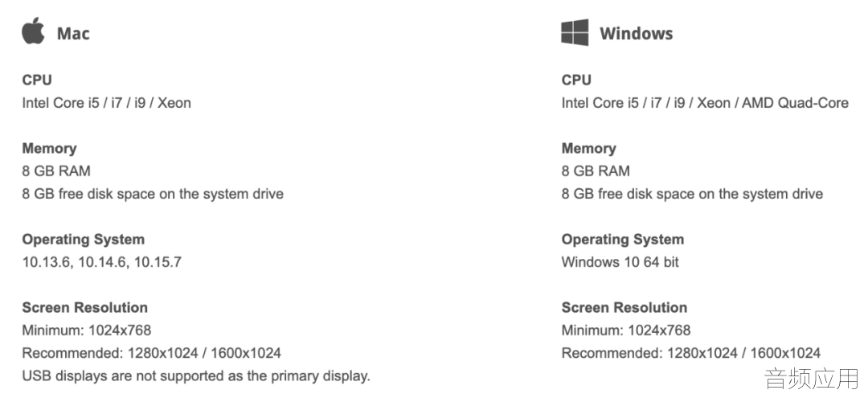This screenshot has height=398, width=868.
Task: Select the Mac heading text
Action: point(73,33)
